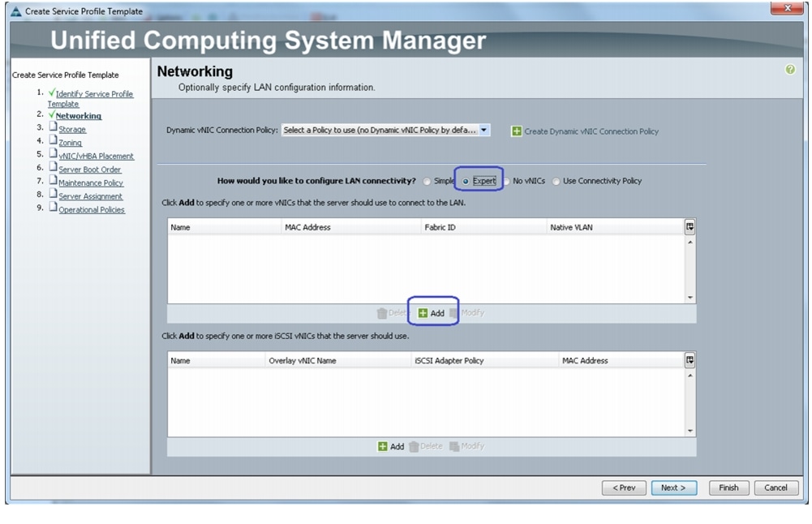Click the Maintenance Policy step page icon
The image size is (812, 524).
click(x=53, y=180)
